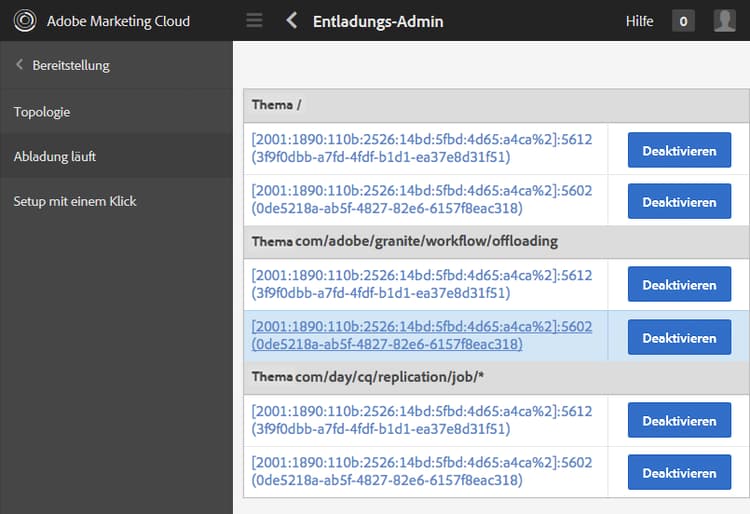The image size is (750, 514).
Task: Open the Hilfe help link
Action: [x=640, y=21]
